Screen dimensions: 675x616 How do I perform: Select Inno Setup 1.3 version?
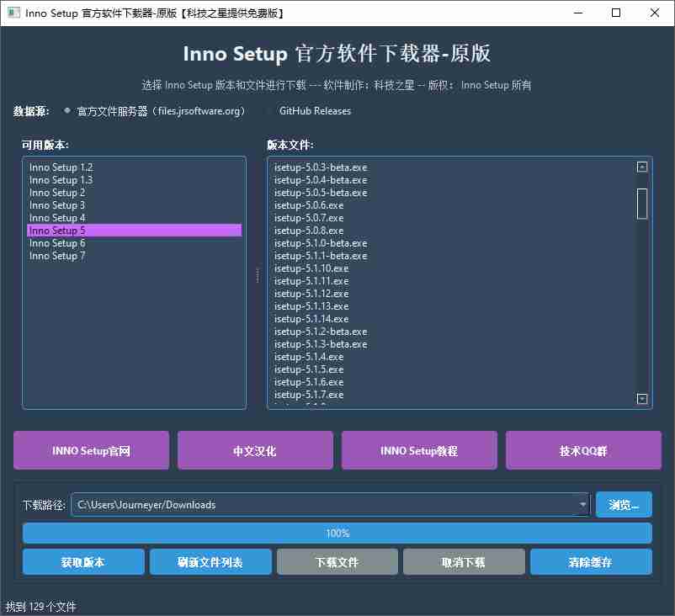click(135, 180)
